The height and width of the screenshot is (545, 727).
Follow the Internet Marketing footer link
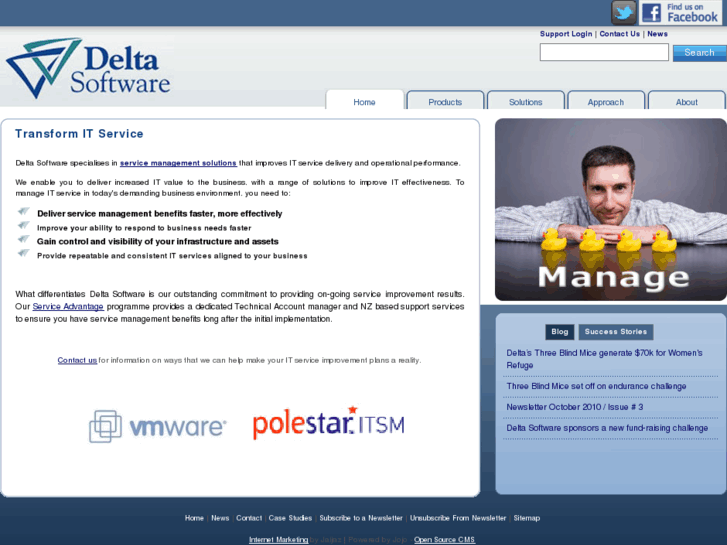click(279, 539)
